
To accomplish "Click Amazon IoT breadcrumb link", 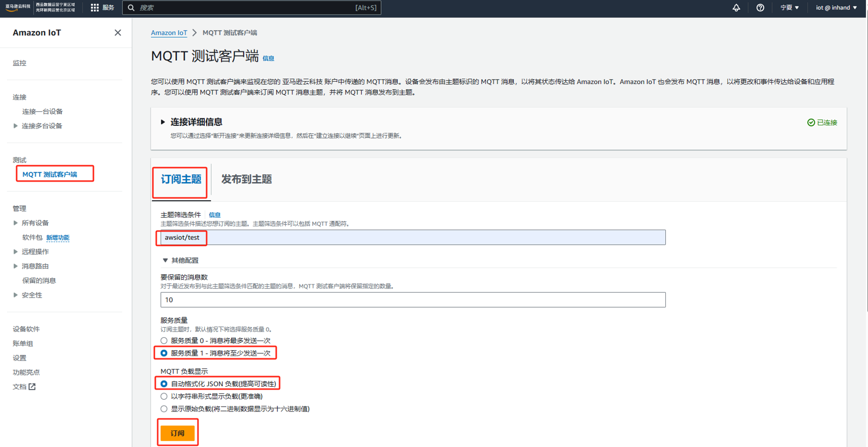I will (169, 33).
